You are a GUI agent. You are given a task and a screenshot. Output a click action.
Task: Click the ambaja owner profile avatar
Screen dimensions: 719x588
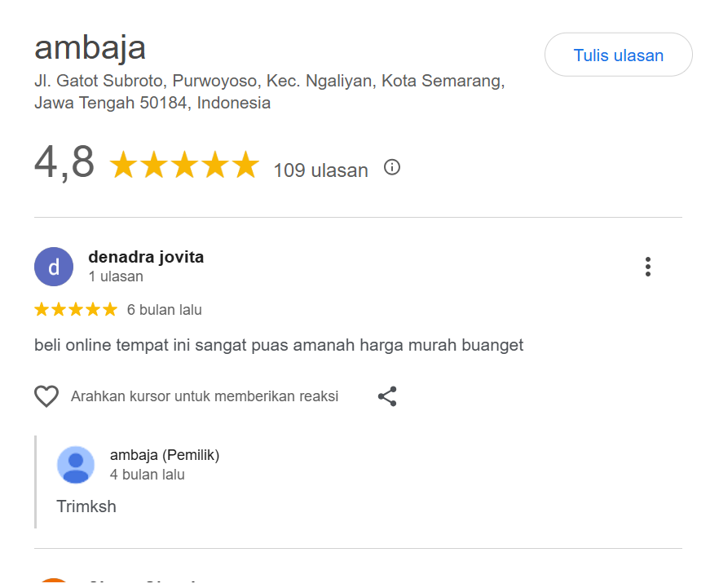click(x=76, y=465)
